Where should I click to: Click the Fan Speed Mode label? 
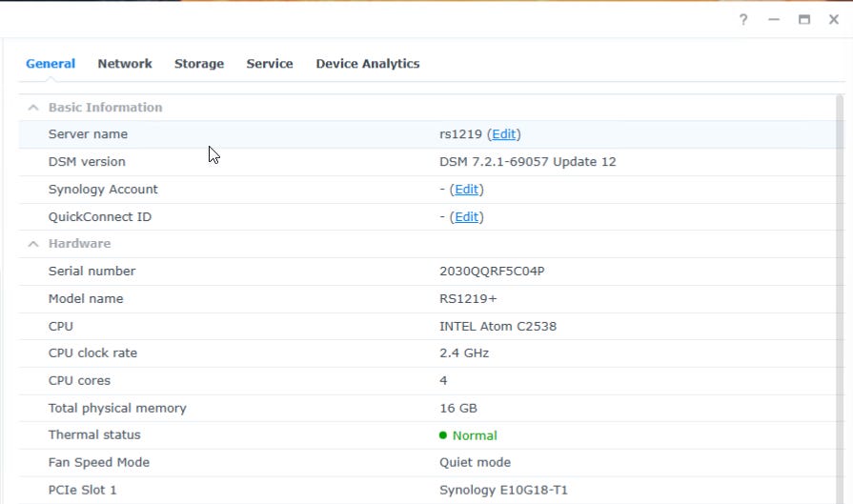click(98, 463)
